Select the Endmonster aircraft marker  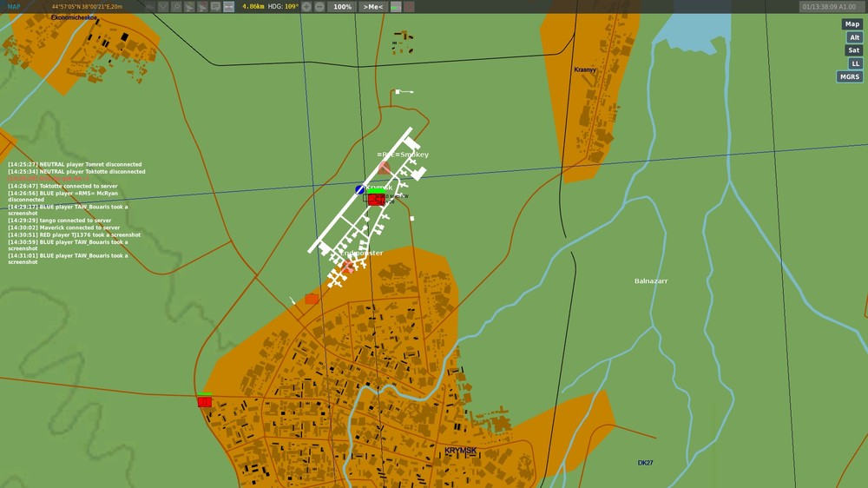pos(347,267)
